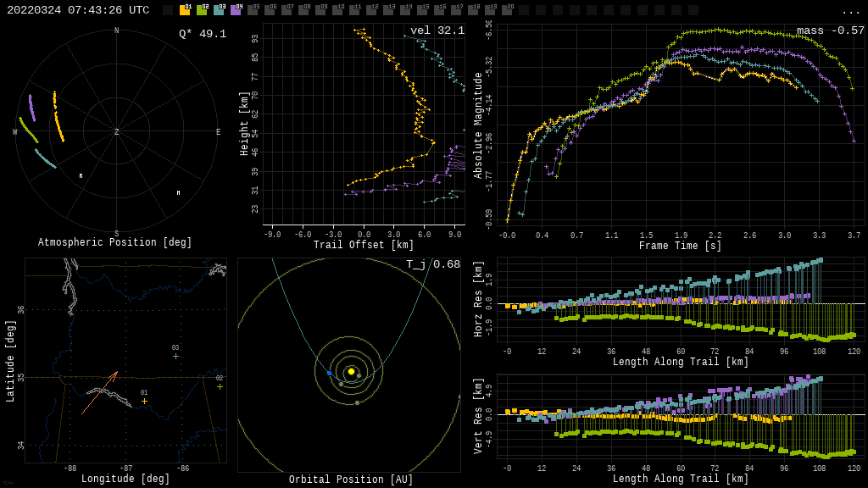Toggle the purple camera 04 square

coord(236,10)
